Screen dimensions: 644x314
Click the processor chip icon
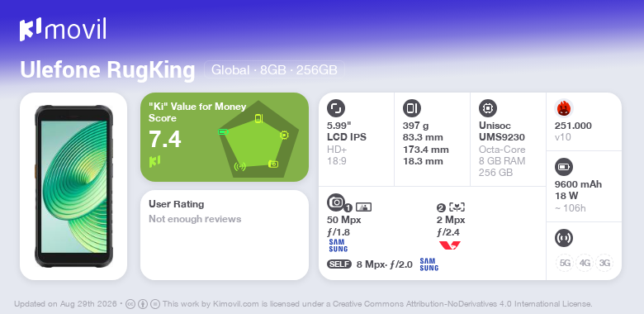pos(487,108)
